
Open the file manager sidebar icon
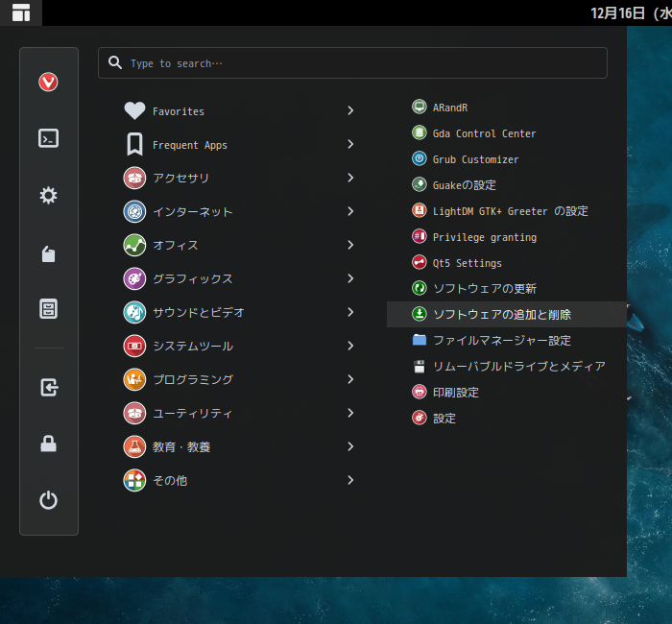tap(48, 253)
